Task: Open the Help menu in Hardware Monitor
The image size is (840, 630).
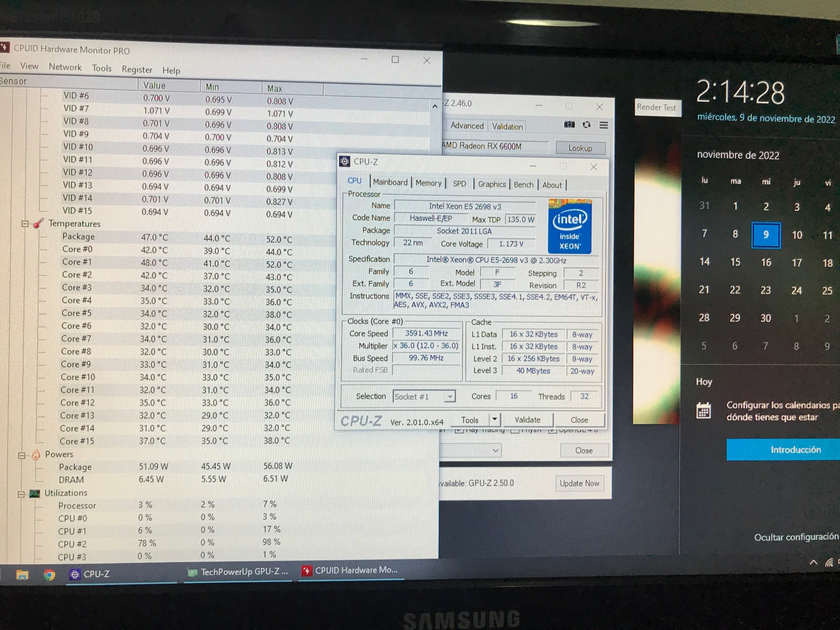Action: (x=171, y=70)
